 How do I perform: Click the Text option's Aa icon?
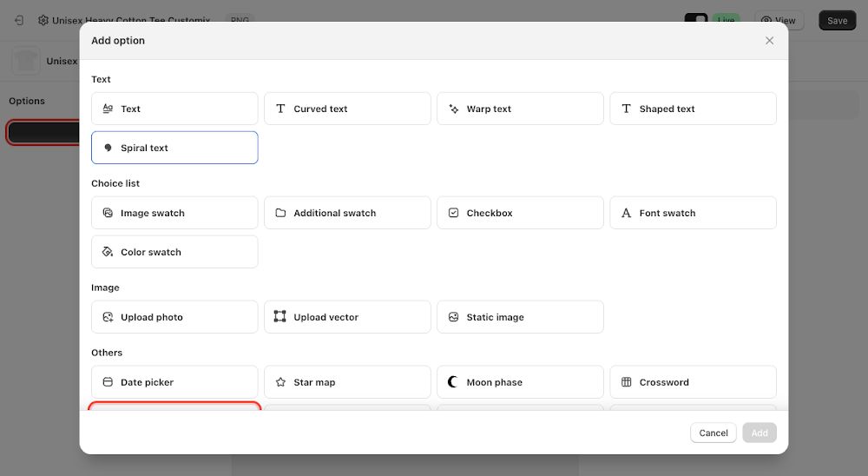coord(108,109)
